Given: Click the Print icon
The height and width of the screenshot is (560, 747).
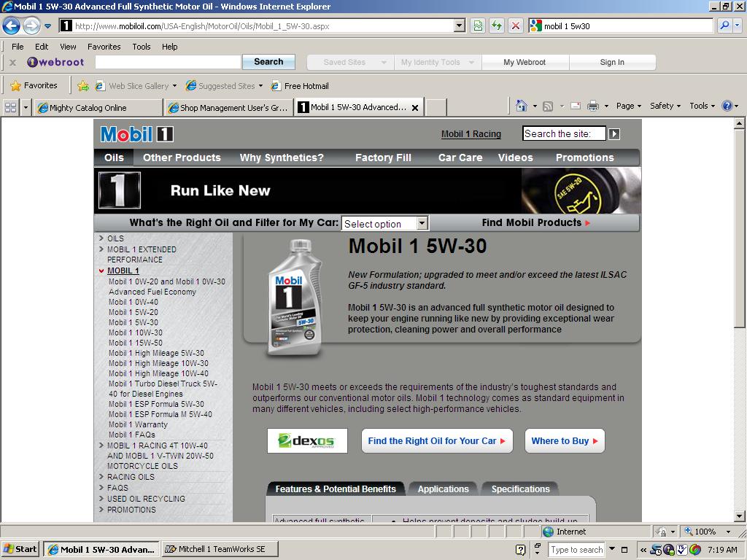Looking at the screenshot, I should (592, 106).
